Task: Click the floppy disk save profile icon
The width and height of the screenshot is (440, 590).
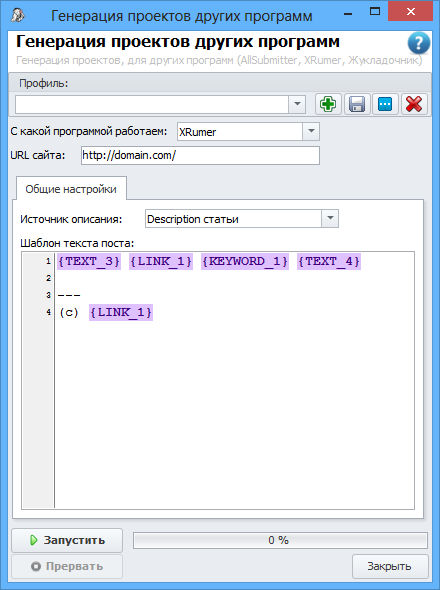Action: (x=357, y=104)
